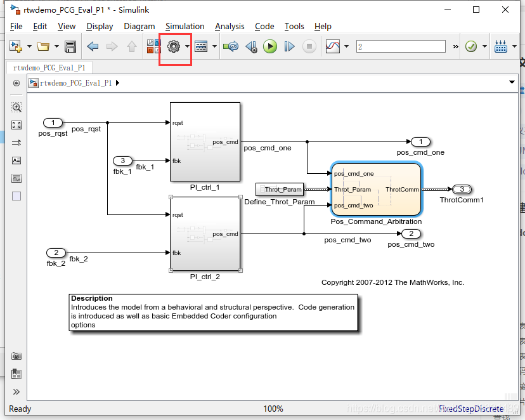
Task: Select the Zoom tool in left sidebar
Action: [15, 107]
